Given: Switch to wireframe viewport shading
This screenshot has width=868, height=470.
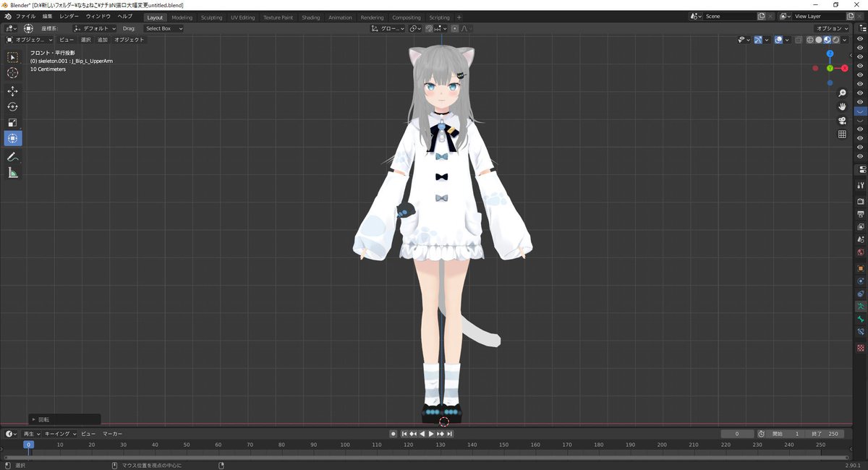Looking at the screenshot, I should (x=810, y=40).
